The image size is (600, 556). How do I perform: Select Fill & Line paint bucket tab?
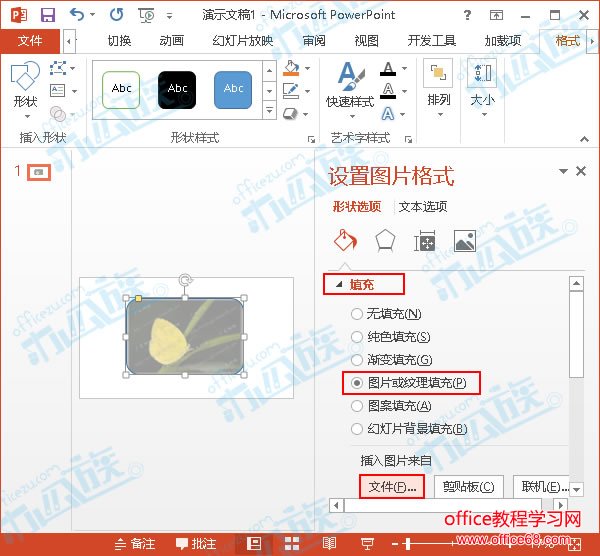(345, 241)
